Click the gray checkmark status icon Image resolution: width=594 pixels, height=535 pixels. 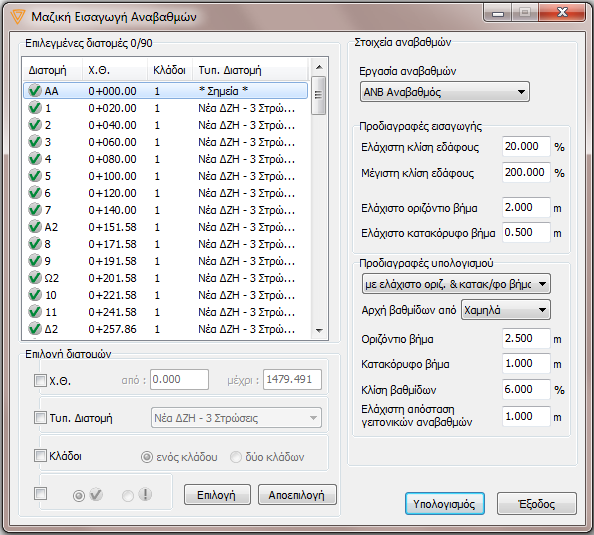pyautogui.click(x=96, y=494)
